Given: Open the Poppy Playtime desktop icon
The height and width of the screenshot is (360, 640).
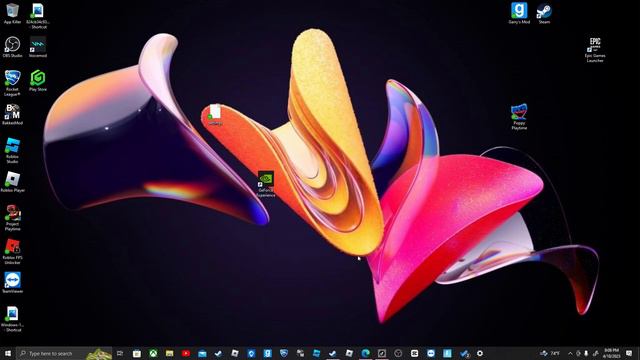Looking at the screenshot, I should pos(519,117).
